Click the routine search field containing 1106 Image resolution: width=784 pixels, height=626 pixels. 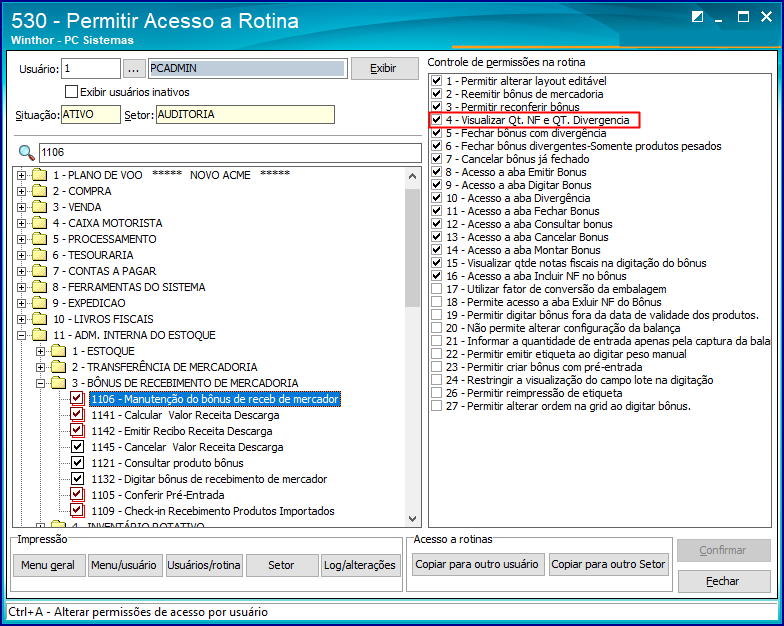[x=230, y=152]
